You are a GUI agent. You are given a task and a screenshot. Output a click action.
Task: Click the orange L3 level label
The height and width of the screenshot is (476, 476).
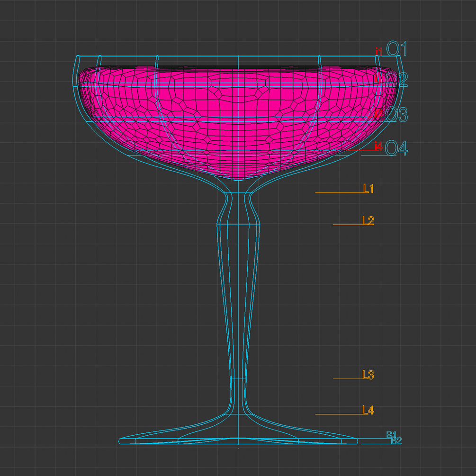coord(368,375)
